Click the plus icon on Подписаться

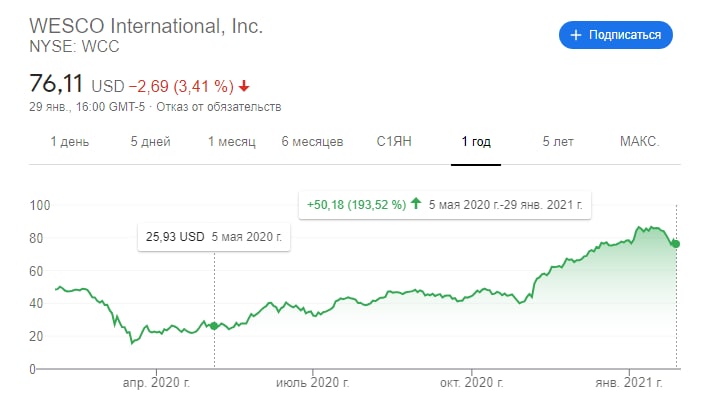pyautogui.click(x=575, y=35)
